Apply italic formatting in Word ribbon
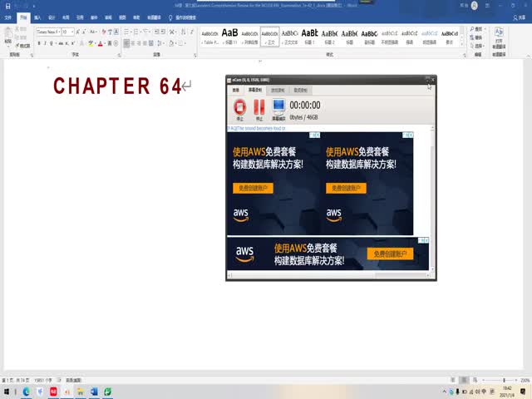Screen dimensions: 532x399 tap(45, 43)
